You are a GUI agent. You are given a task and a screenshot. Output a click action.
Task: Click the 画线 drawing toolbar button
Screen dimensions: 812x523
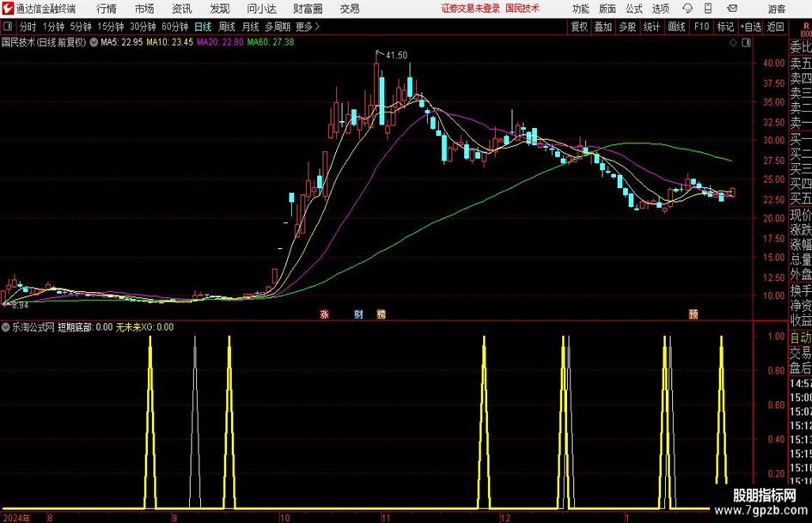[677, 27]
